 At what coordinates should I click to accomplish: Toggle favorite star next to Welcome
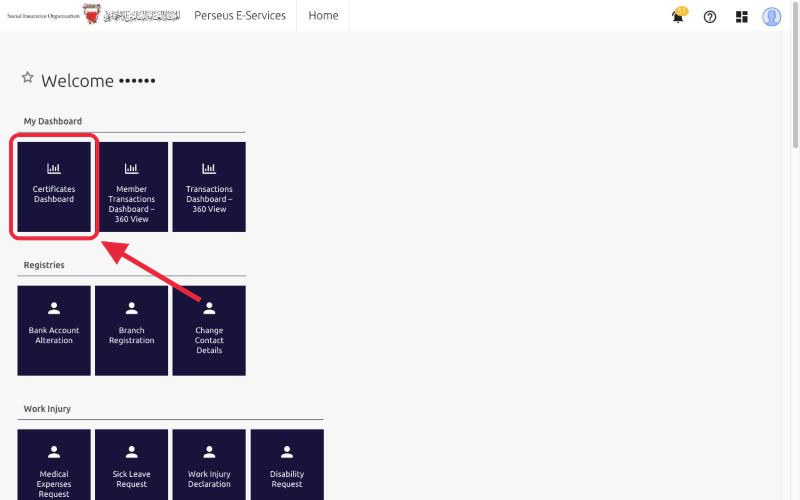(x=28, y=78)
